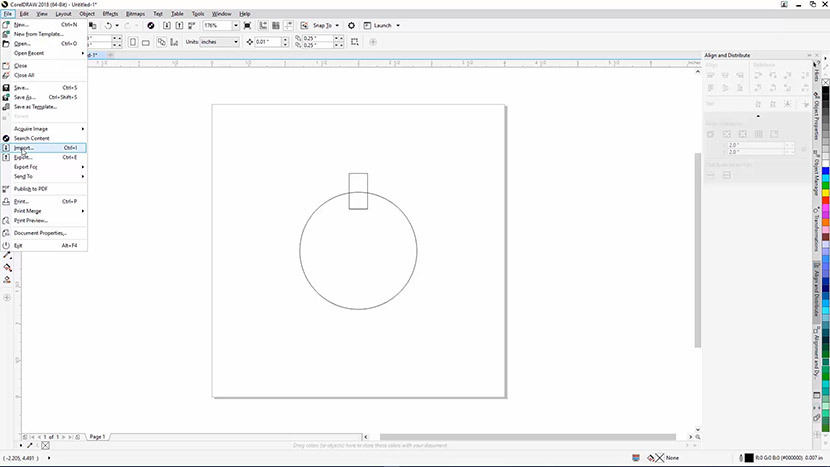Viewport: 830px width, 467px height.
Task: Click the Search Content toolbar icon
Action: [x=151, y=25]
